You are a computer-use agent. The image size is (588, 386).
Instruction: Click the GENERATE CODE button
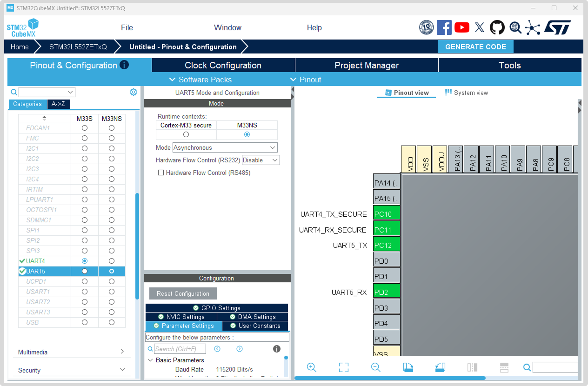tap(475, 47)
